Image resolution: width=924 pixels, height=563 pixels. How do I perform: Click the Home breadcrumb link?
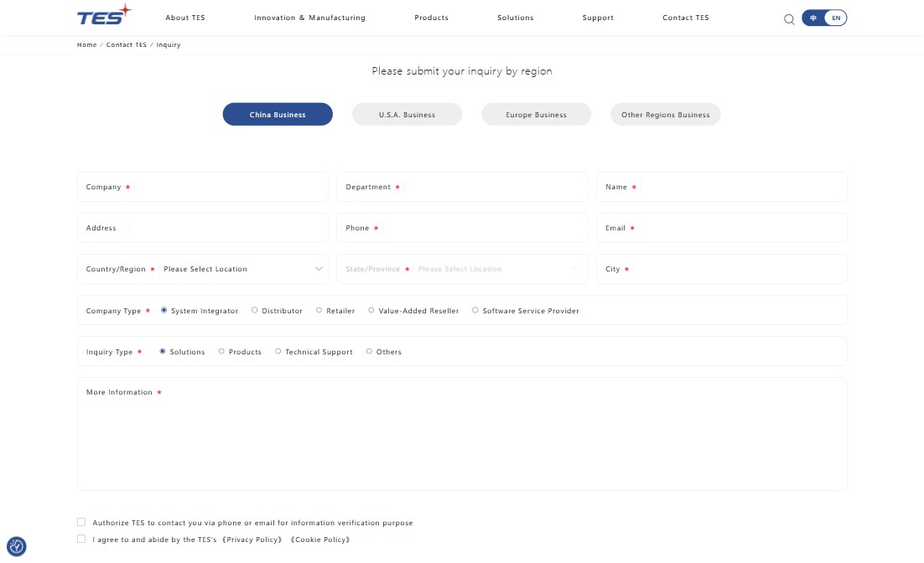pyautogui.click(x=86, y=44)
